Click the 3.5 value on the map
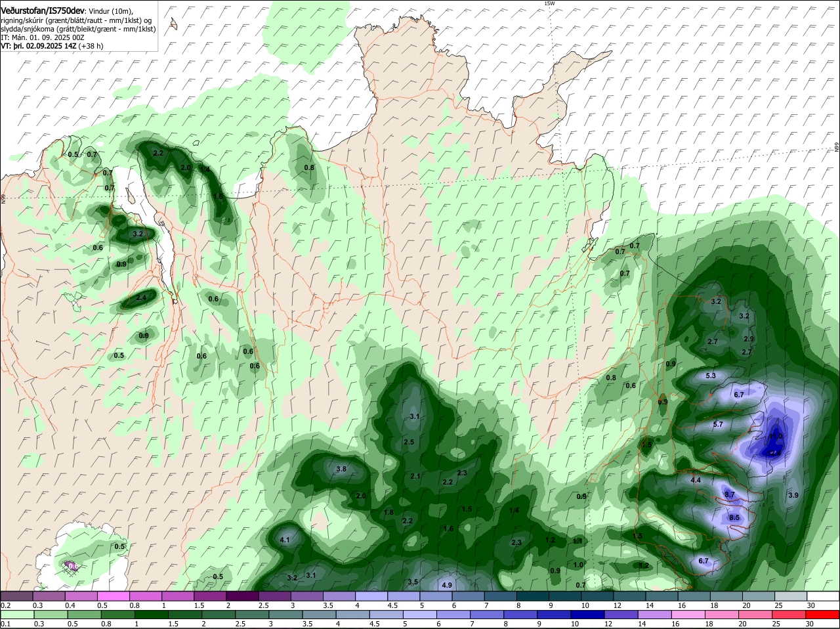 [413, 582]
